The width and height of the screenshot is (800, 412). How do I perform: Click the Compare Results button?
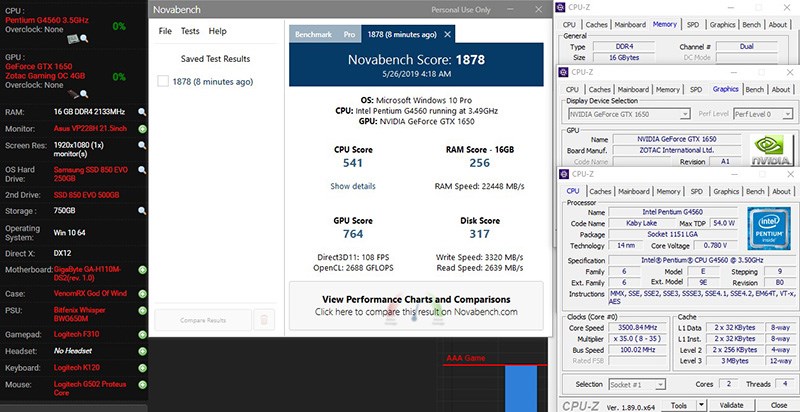pos(203,320)
